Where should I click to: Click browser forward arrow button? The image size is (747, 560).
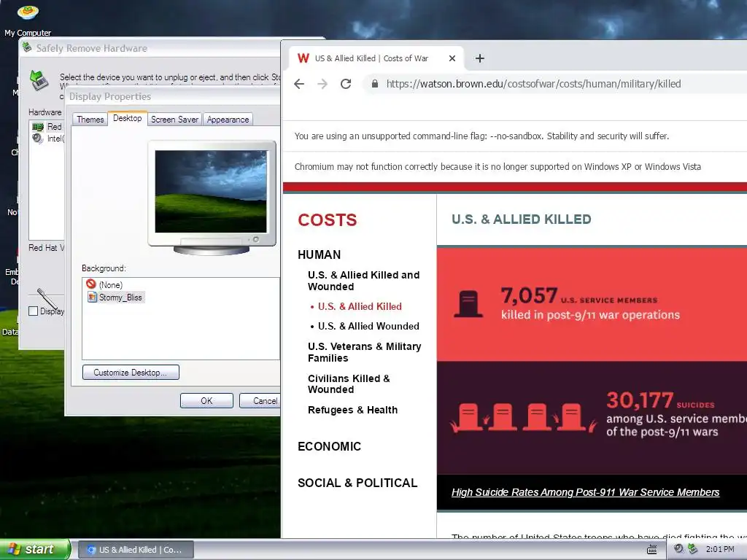pyautogui.click(x=322, y=85)
